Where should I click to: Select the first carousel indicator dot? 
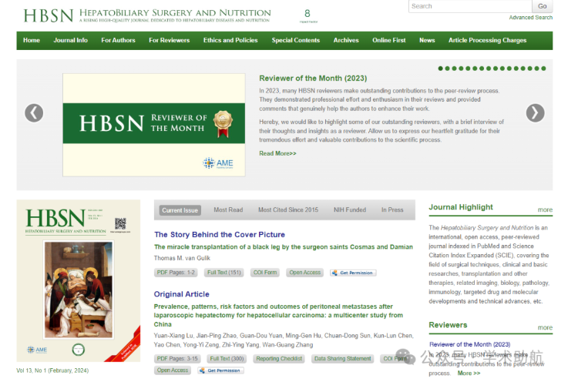tap(440, 69)
